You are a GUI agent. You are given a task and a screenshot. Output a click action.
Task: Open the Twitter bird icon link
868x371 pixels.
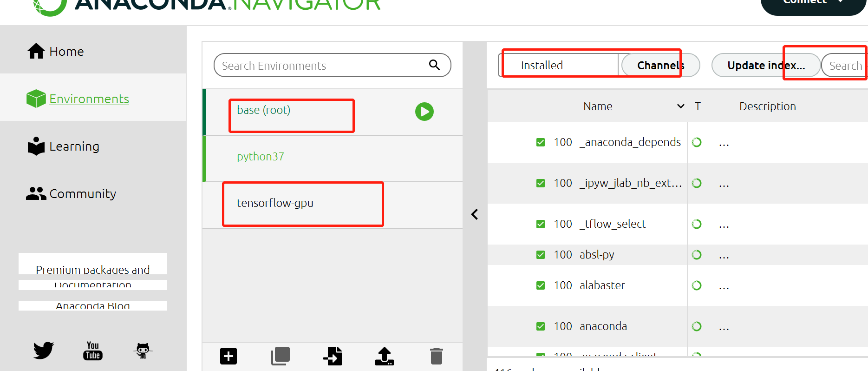[44, 350]
